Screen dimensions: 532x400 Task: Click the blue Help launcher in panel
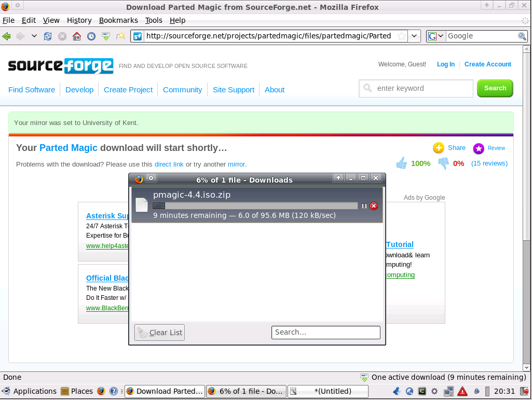(x=114, y=391)
